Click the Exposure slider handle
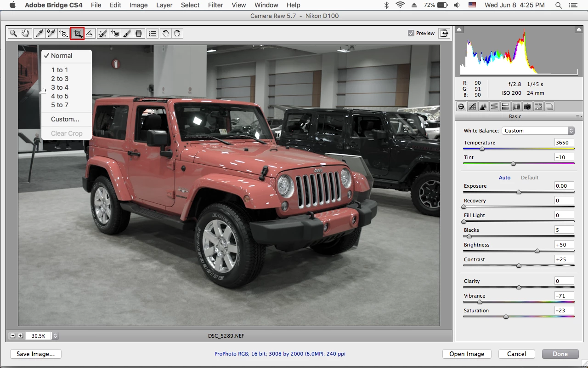This screenshot has width=588, height=368. tap(519, 192)
